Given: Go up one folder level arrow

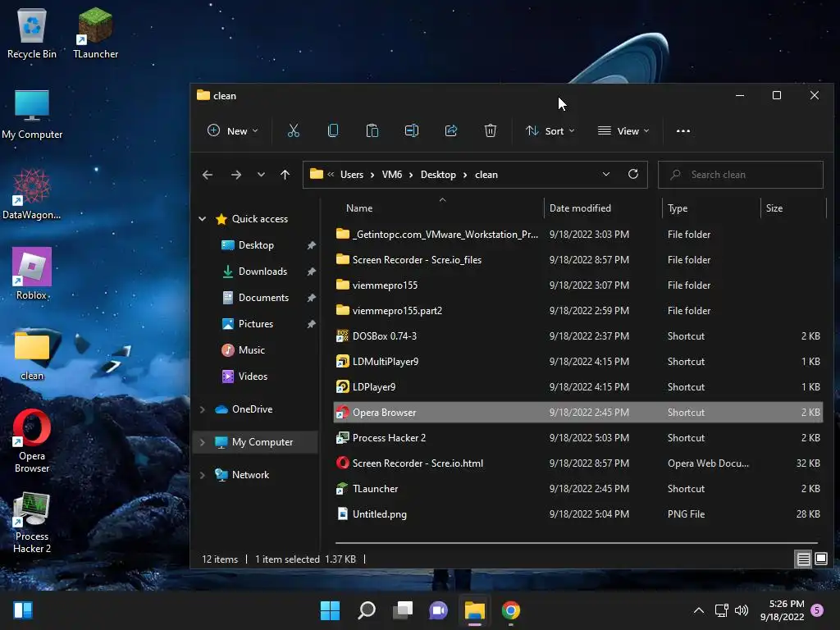Looking at the screenshot, I should click(x=285, y=175).
